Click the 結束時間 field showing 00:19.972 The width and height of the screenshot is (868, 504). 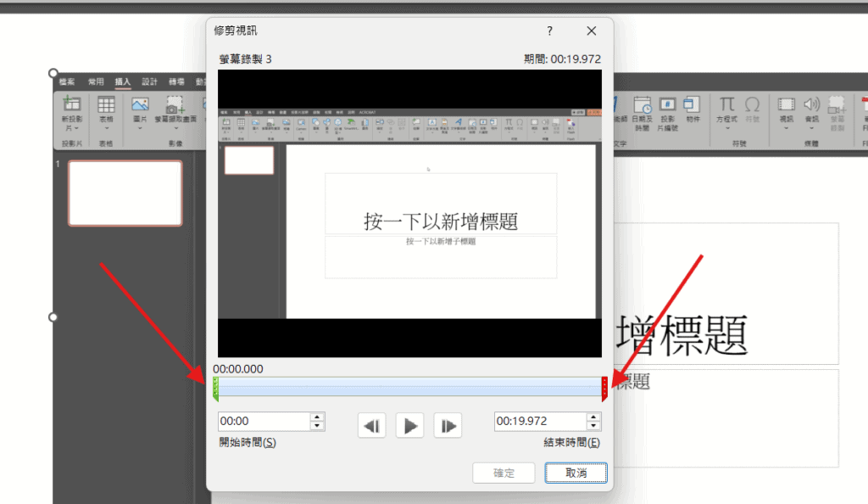coord(539,422)
